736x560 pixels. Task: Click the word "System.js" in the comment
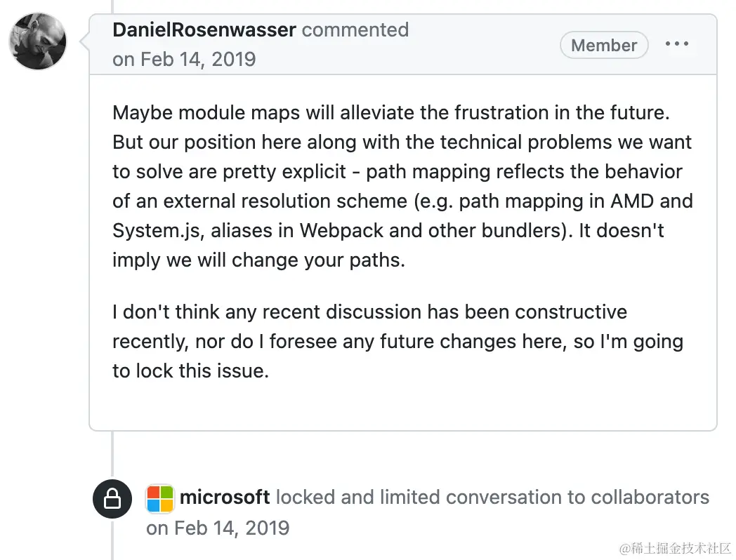pos(158,231)
